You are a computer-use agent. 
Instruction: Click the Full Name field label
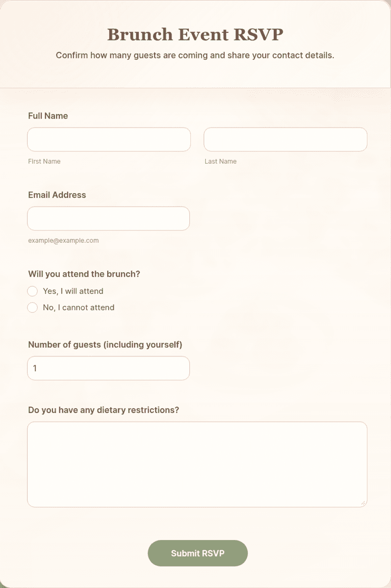click(x=48, y=116)
